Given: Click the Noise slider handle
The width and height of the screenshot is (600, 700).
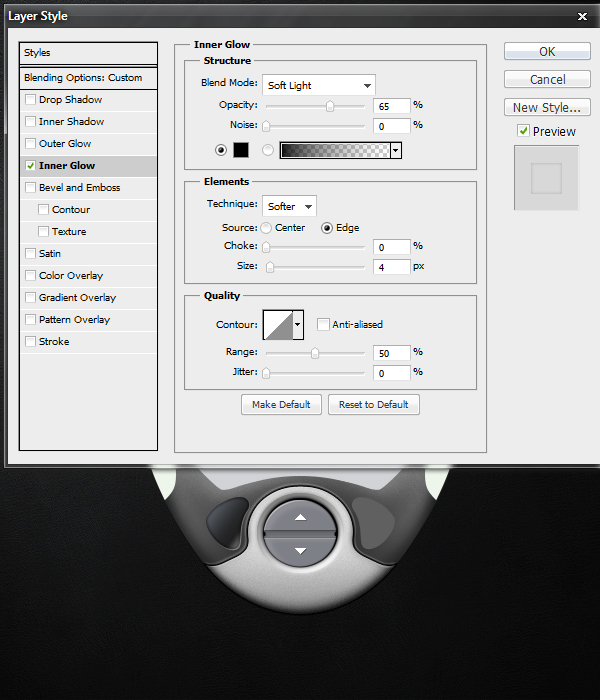Looking at the screenshot, I should point(266,126).
